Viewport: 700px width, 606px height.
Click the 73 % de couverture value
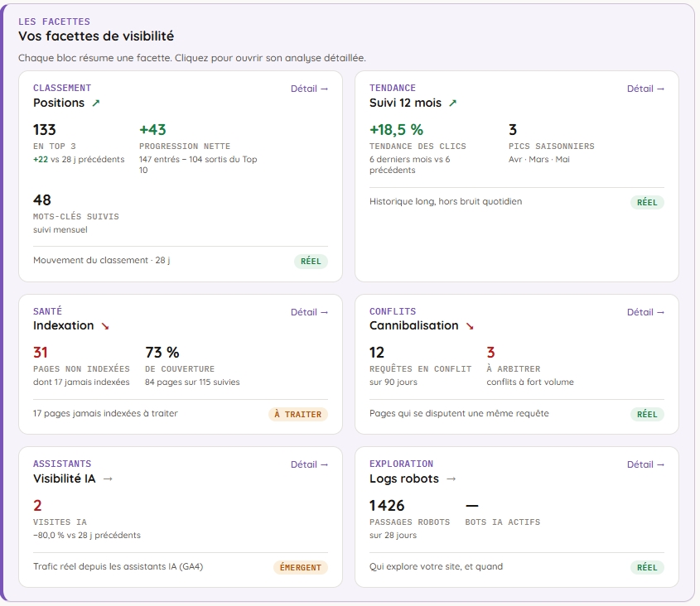pos(162,353)
